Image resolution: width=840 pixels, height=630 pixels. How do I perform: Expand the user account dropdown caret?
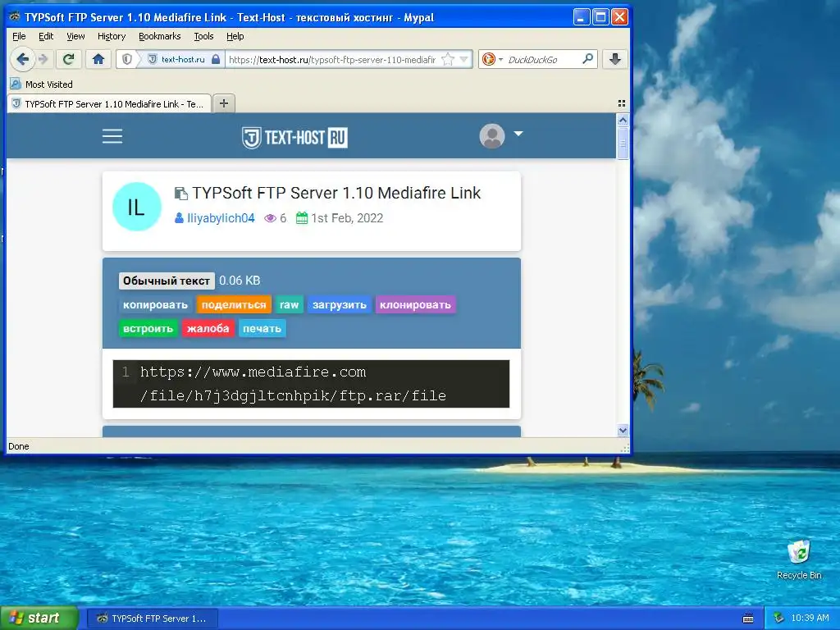click(518, 134)
